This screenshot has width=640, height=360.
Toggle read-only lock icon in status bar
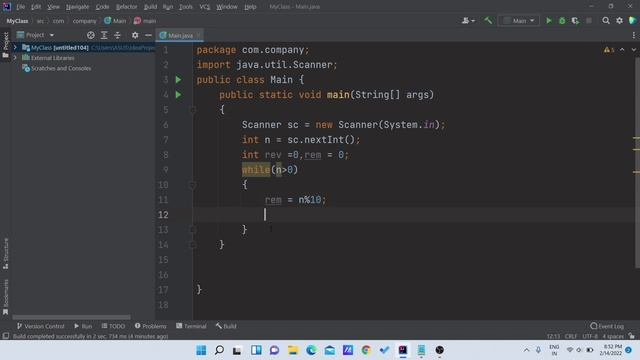tap(632, 336)
